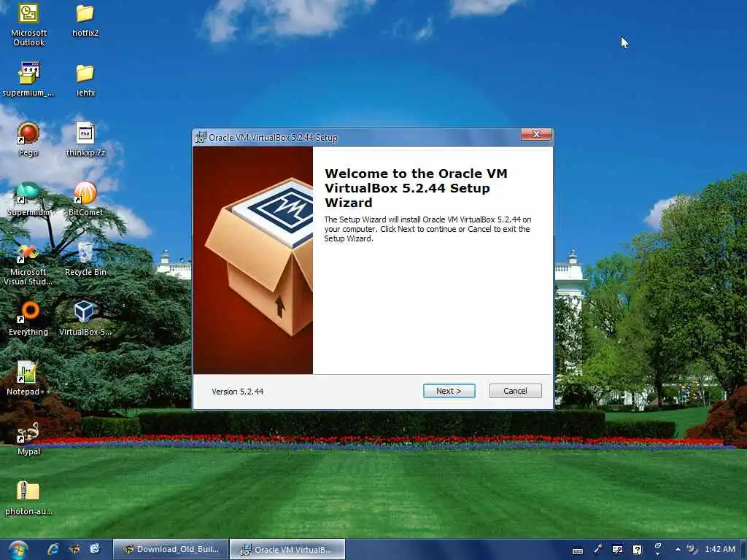
Task: Launch Internet Explorer from quick launch
Action: click(x=53, y=549)
